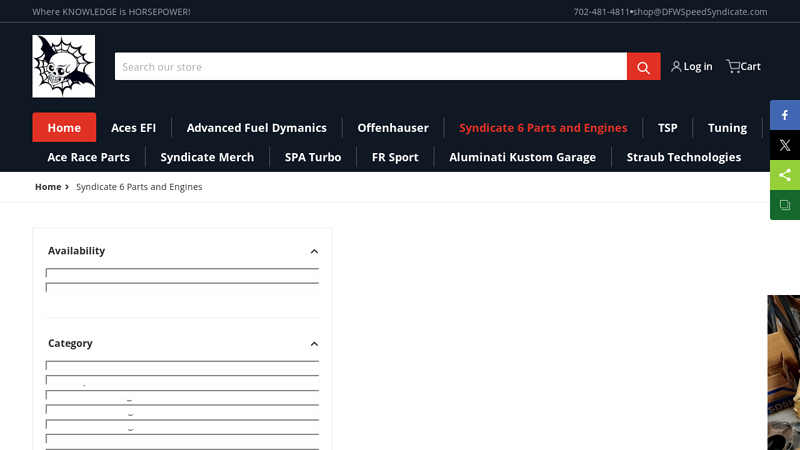Share the page on X (Twitter)
The height and width of the screenshot is (450, 800).
[x=785, y=145]
